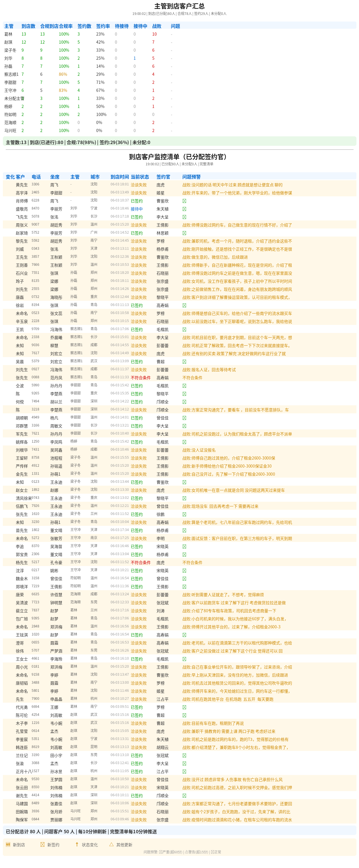Click signing officer 江占平 in 先生 row

[163, 699]
